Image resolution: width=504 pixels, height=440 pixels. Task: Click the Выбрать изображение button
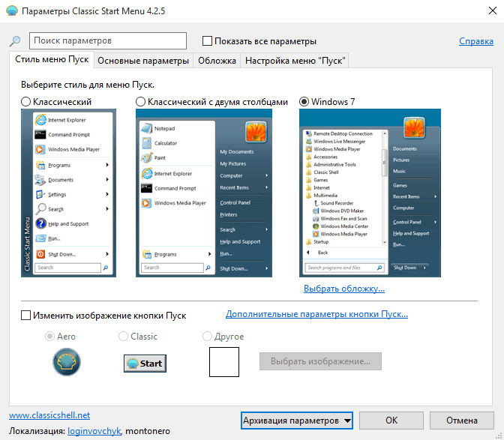pyautogui.click(x=320, y=361)
